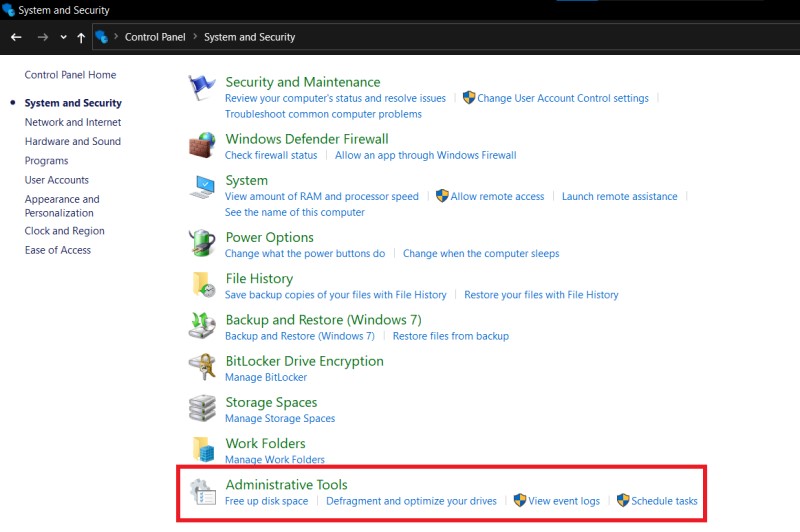800x532 pixels.
Task: Go back with the back arrow
Action: pyautogui.click(x=16, y=37)
